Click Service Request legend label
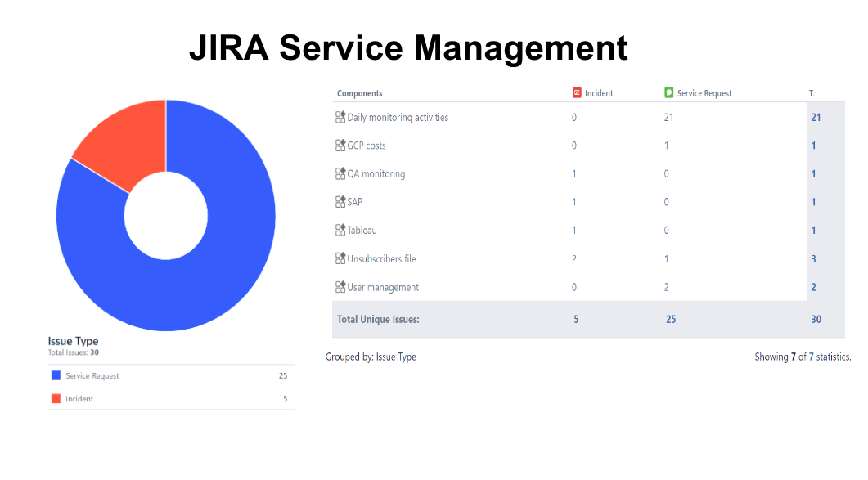This screenshot has height=480, width=868. tap(92, 376)
